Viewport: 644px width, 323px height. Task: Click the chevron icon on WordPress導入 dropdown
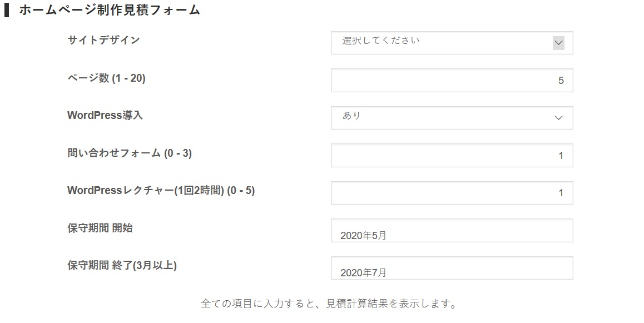coord(558,118)
